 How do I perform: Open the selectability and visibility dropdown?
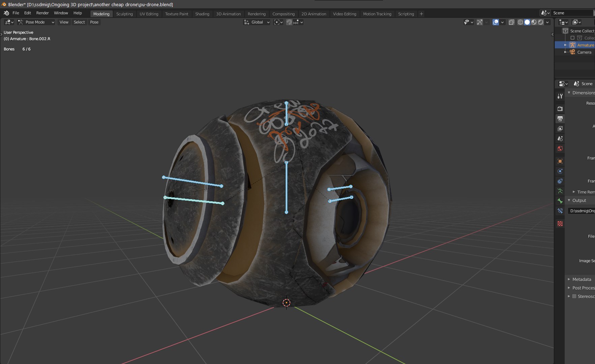click(x=469, y=22)
